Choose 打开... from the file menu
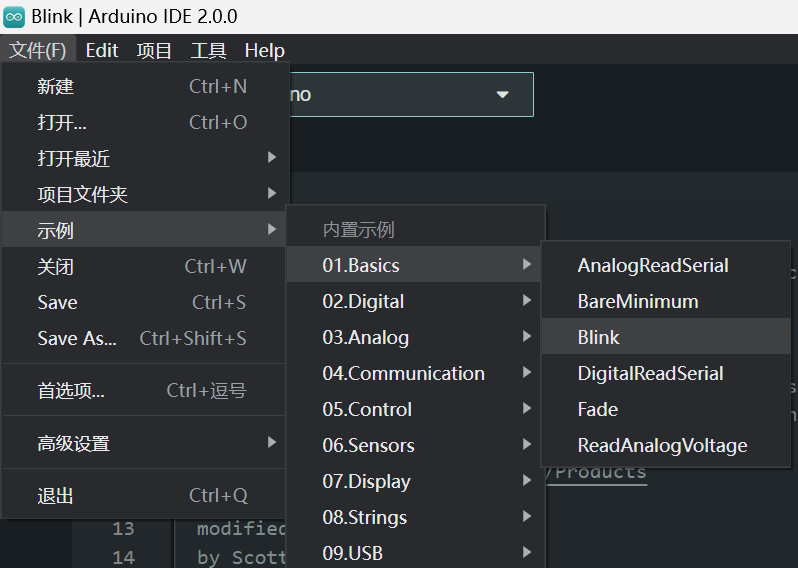This screenshot has width=798, height=568. coord(144,123)
